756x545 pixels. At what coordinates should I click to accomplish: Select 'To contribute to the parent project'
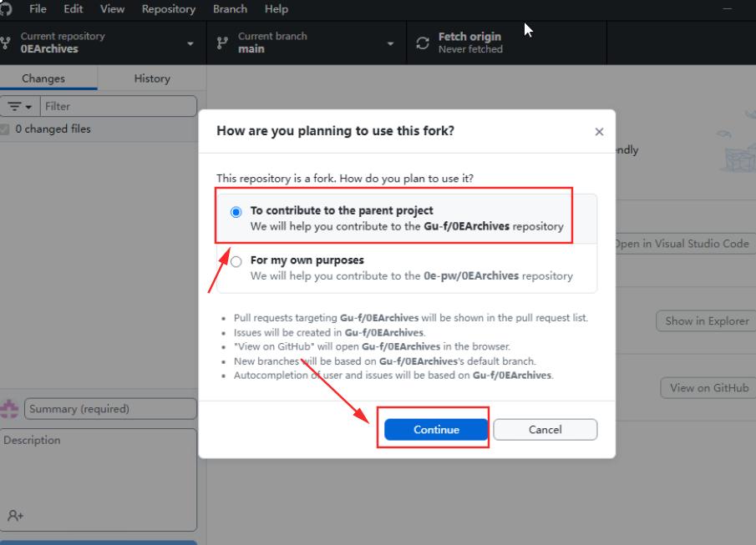pyautogui.click(x=236, y=212)
